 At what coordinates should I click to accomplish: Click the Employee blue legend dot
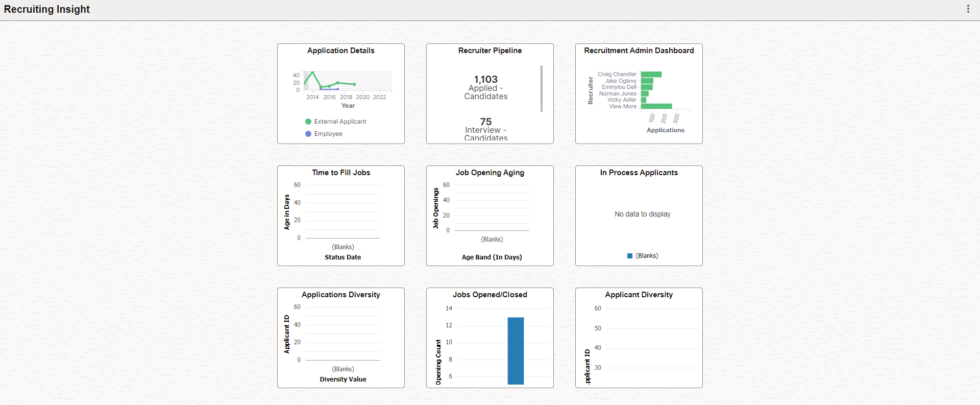pyautogui.click(x=308, y=134)
